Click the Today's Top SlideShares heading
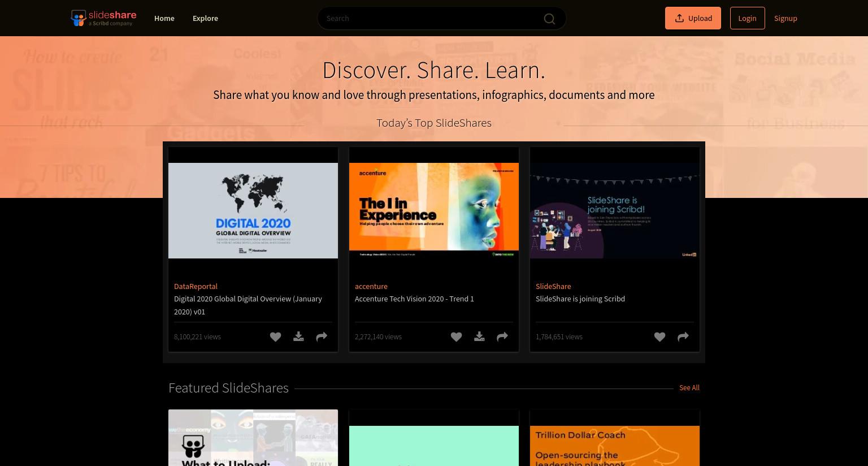Screen dimensions: 868x466 (434, 123)
